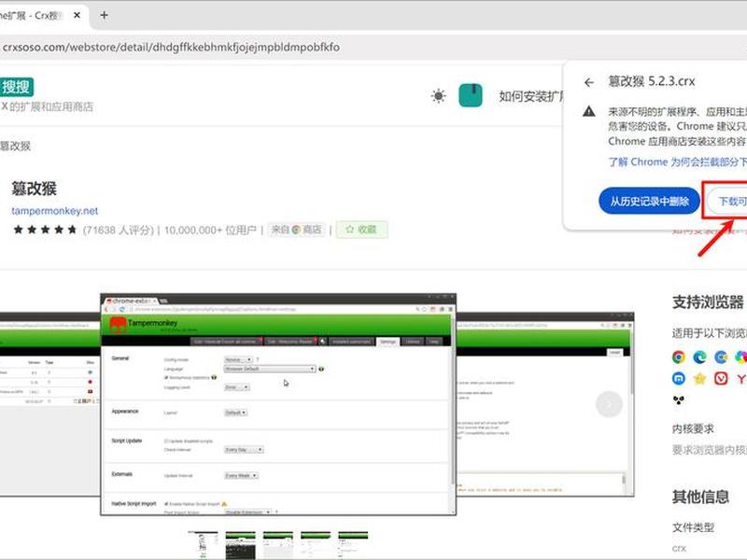
Task: Click the Microsoft Edge browser icon
Action: 699,357
